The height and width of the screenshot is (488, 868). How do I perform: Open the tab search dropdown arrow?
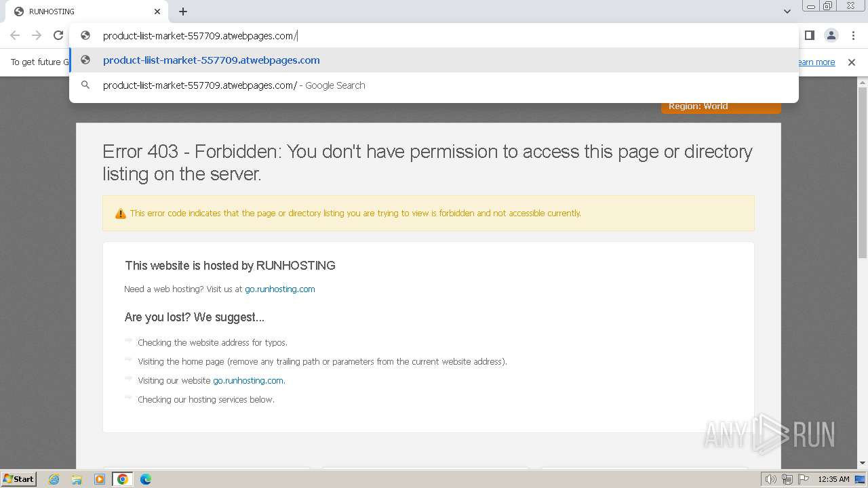787,12
